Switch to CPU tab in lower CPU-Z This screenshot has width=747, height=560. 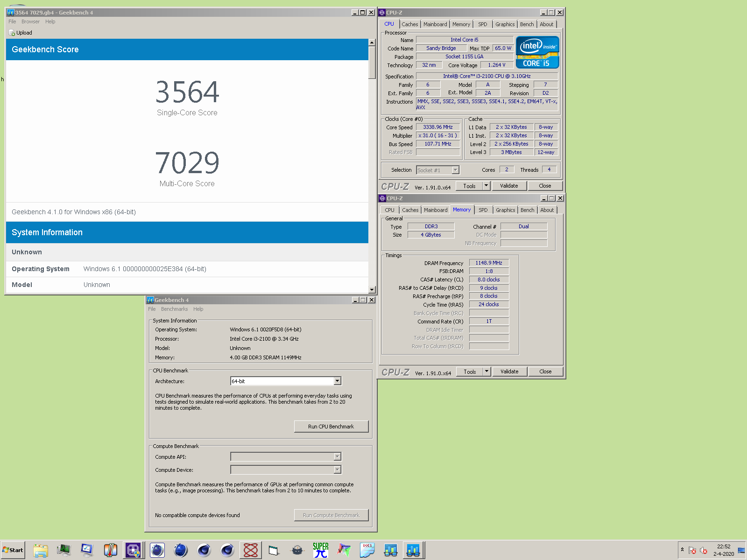[390, 210]
